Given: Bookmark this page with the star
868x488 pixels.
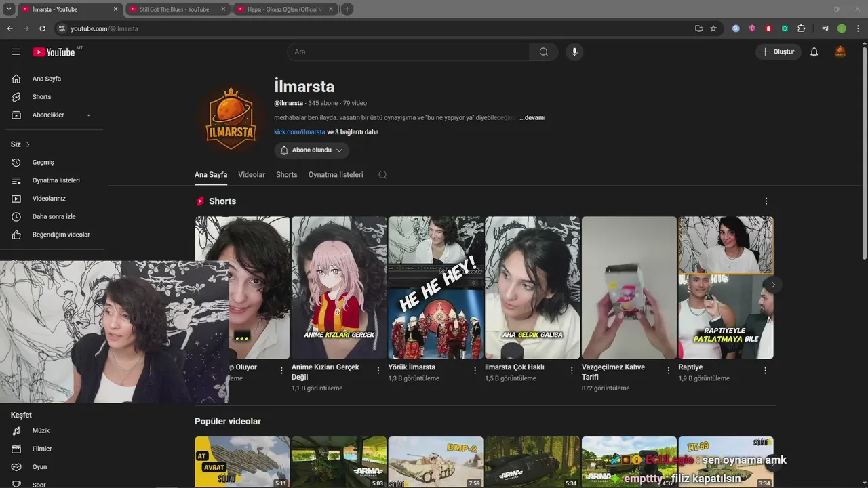Looking at the screenshot, I should [x=713, y=28].
